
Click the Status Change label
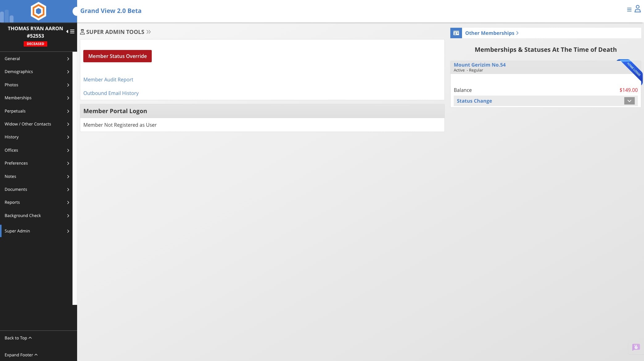click(474, 101)
